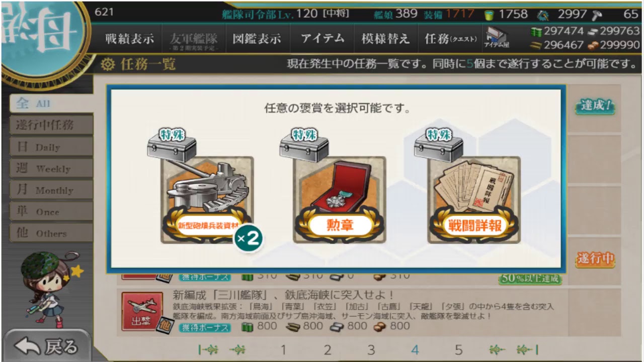Go to previous page arrow
Screen dimensions: 644x362
point(237,349)
